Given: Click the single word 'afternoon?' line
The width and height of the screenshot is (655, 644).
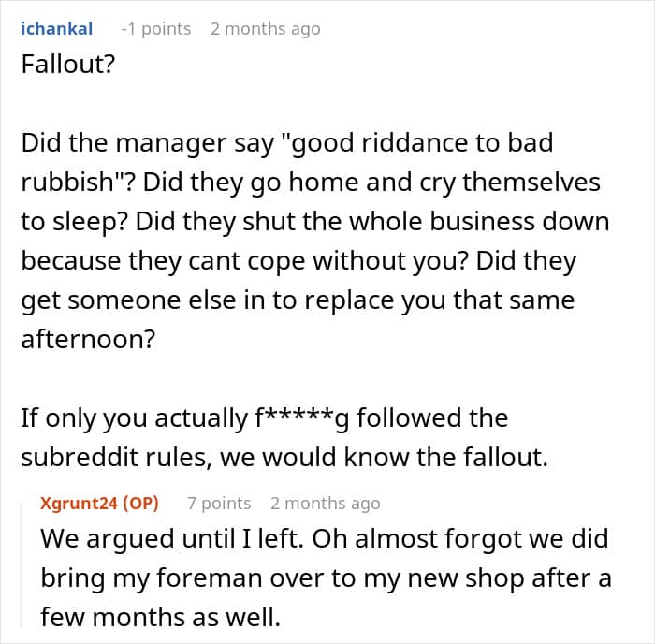Looking at the screenshot, I should [x=89, y=341].
